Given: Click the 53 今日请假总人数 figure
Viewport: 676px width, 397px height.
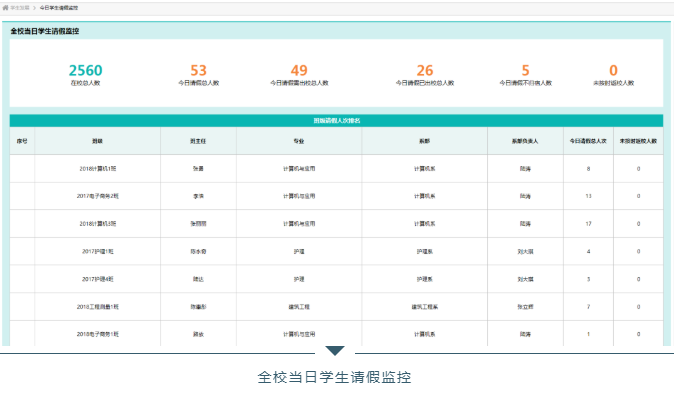Looking at the screenshot, I should tap(199, 74).
